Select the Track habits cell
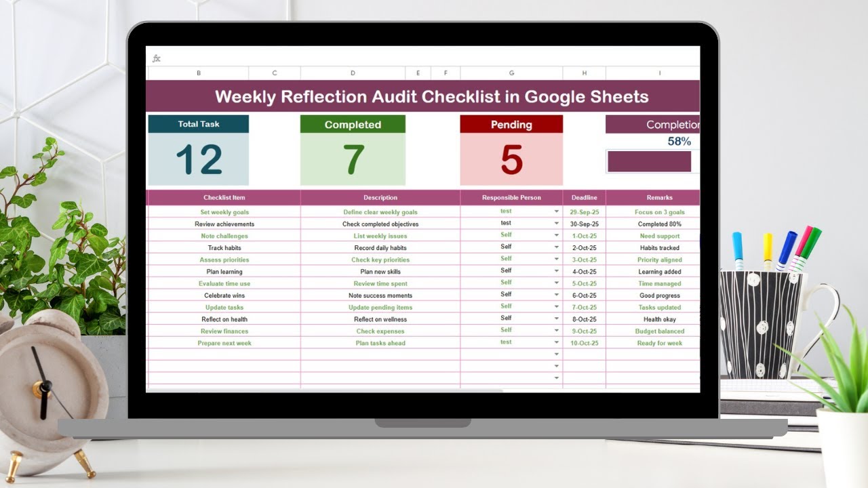The width and height of the screenshot is (868, 488). 224,247
